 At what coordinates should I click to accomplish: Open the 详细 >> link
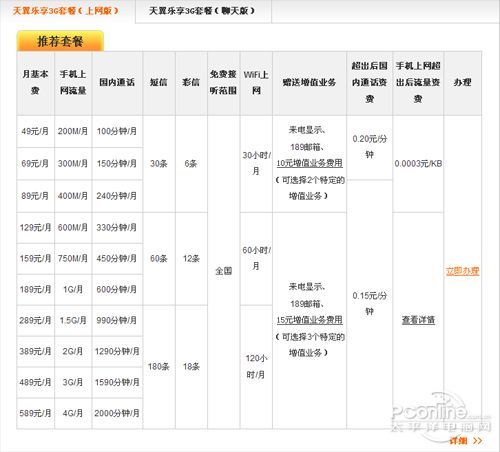coord(466,441)
